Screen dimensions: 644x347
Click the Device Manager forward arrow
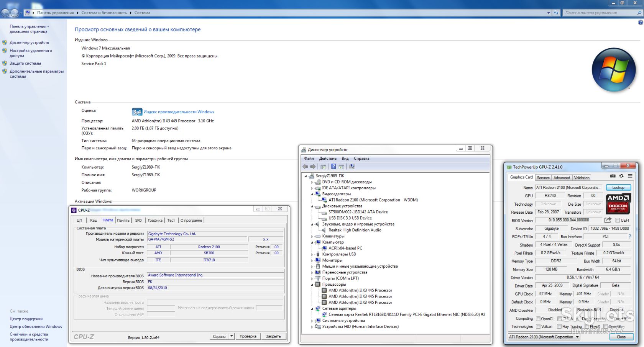(x=313, y=167)
